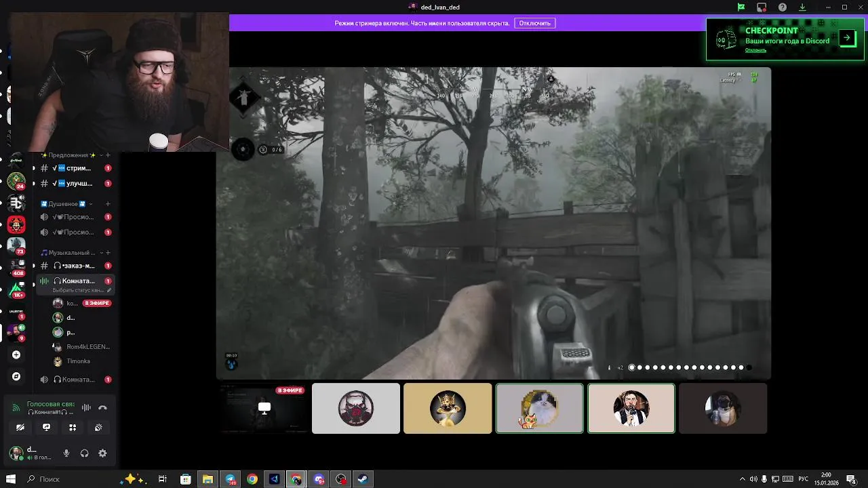Create channel in "Душевное" category via plus
868x488 pixels.
(108, 203)
